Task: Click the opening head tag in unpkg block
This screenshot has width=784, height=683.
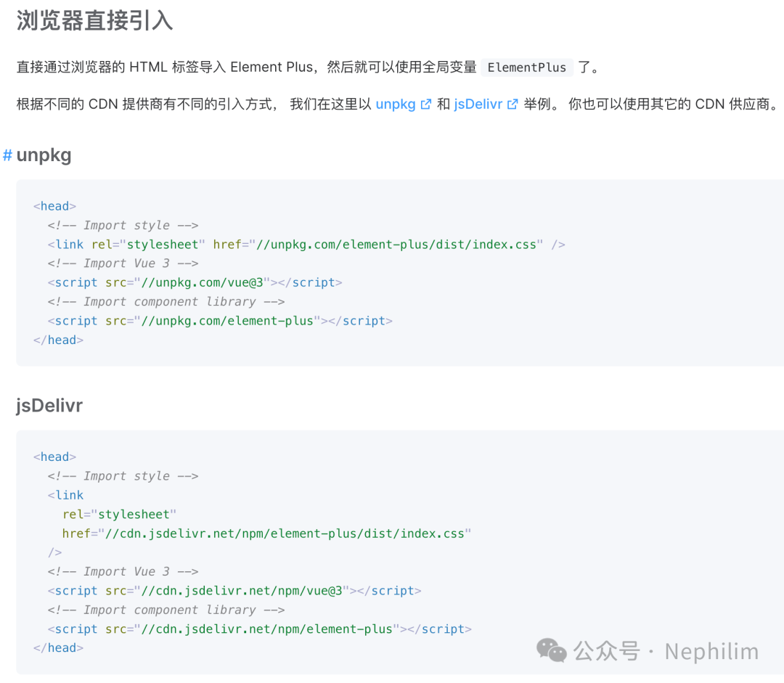Action: (x=54, y=206)
